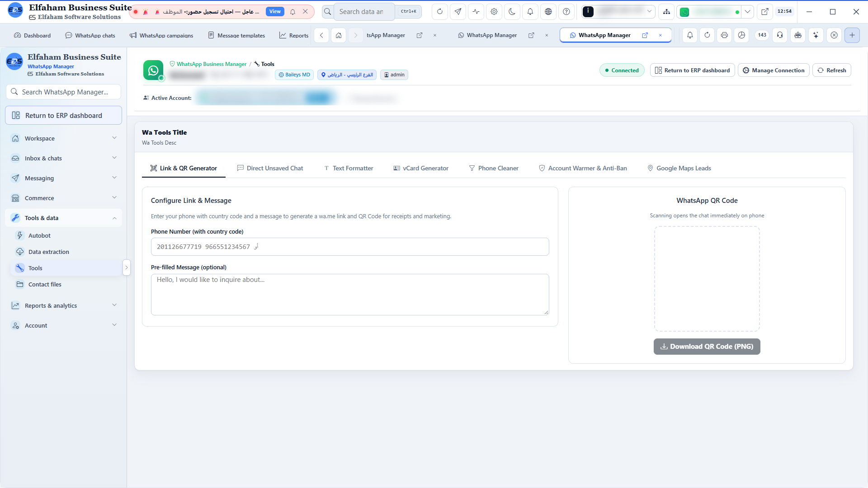Screen dimensions: 868x488
Task: Click the robot bot icon in the tab bar
Action: click(798, 35)
